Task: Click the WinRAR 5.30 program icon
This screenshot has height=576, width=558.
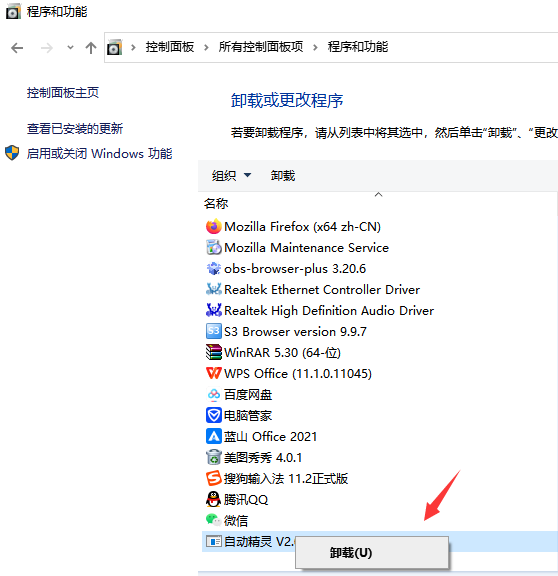Action: click(x=213, y=352)
